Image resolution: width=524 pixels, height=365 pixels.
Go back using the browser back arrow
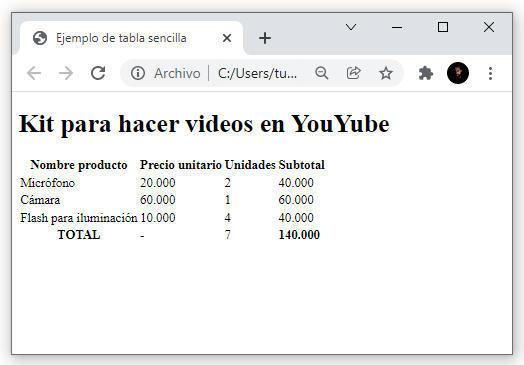[34, 73]
